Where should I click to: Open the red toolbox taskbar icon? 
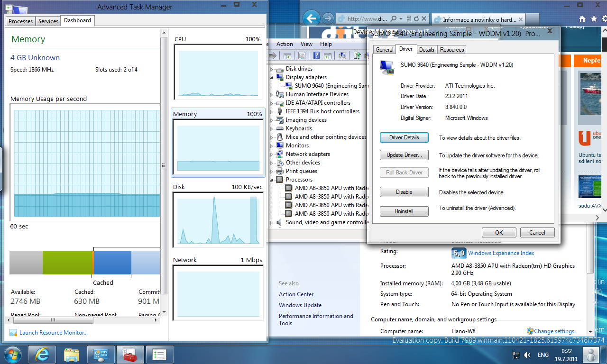click(x=130, y=354)
